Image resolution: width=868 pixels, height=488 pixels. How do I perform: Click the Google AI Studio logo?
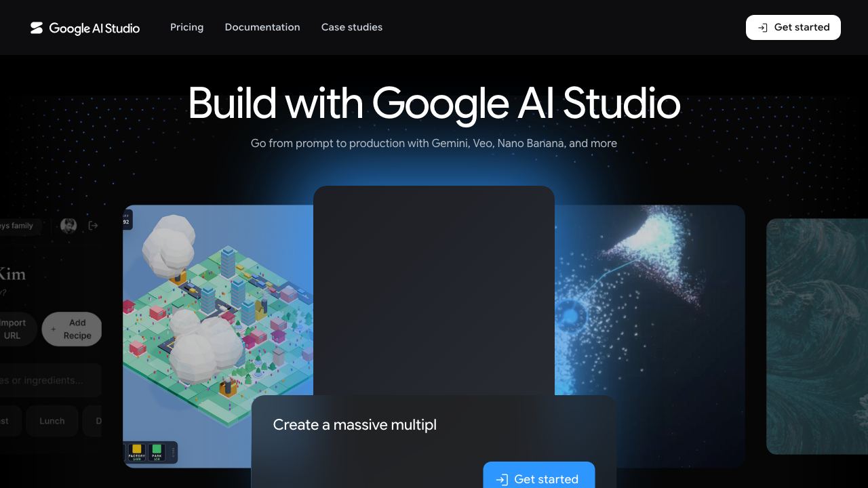(x=85, y=28)
